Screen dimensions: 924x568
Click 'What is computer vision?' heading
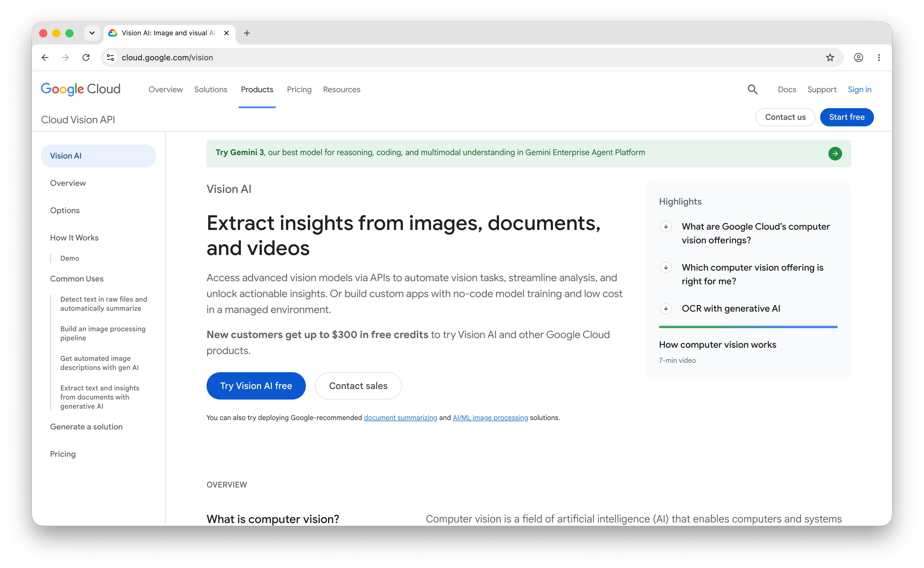tap(273, 519)
